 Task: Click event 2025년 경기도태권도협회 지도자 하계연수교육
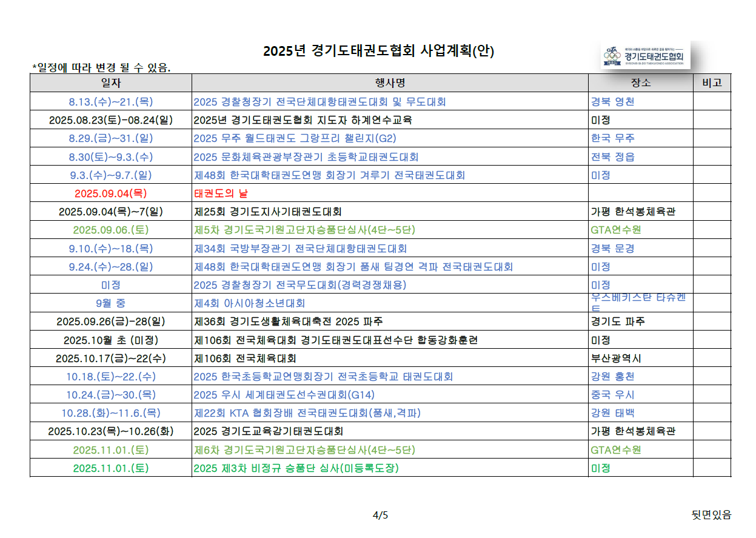[303, 120]
